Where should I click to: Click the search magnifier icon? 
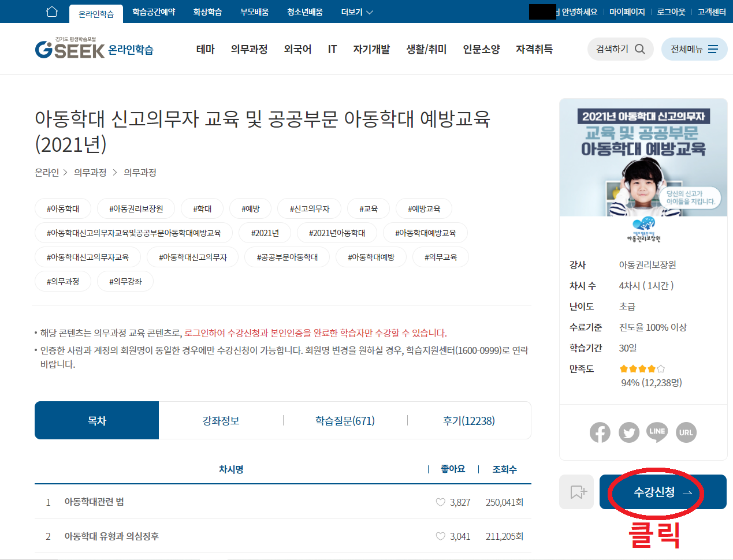(x=639, y=49)
